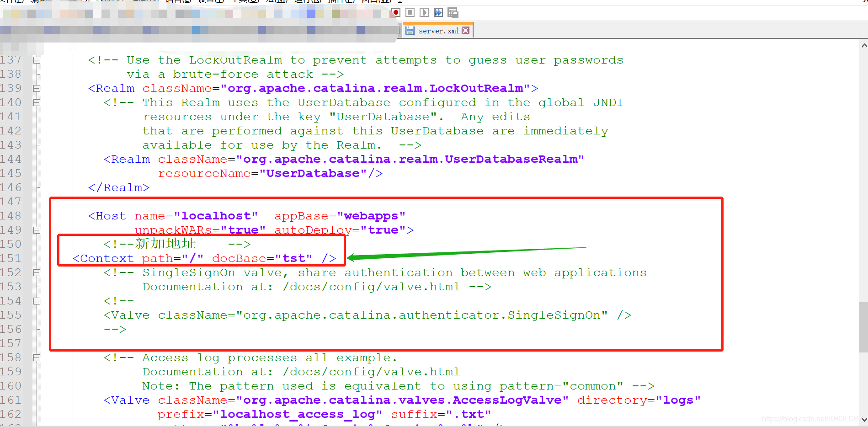Collapse the Host block fold at line 149
This screenshot has height=427, width=868.
tap(37, 230)
